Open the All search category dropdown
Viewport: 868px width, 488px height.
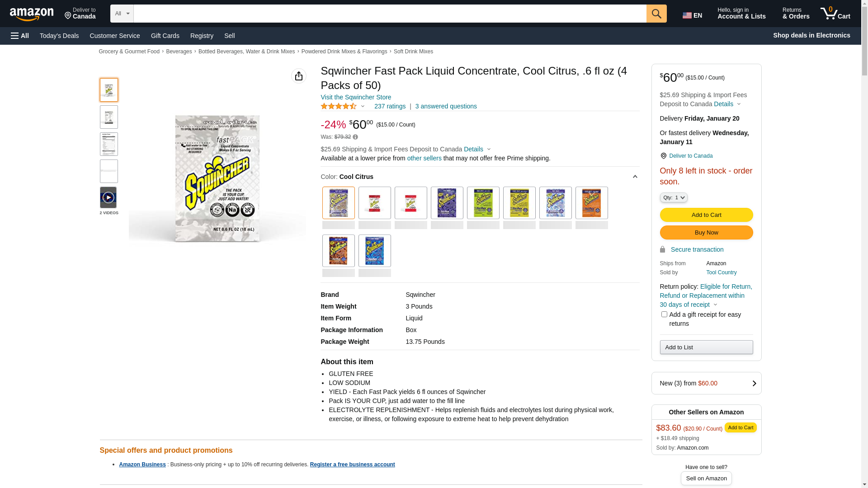pyautogui.click(x=122, y=14)
